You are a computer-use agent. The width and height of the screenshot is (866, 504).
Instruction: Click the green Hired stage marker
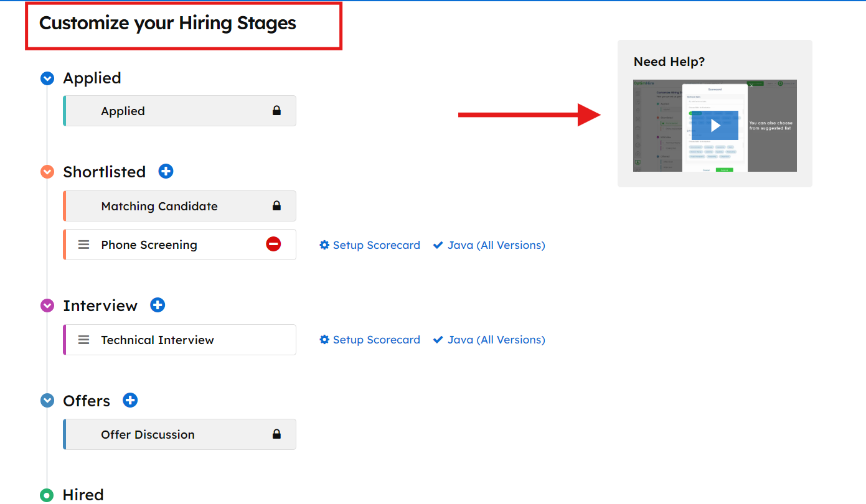[x=47, y=495]
